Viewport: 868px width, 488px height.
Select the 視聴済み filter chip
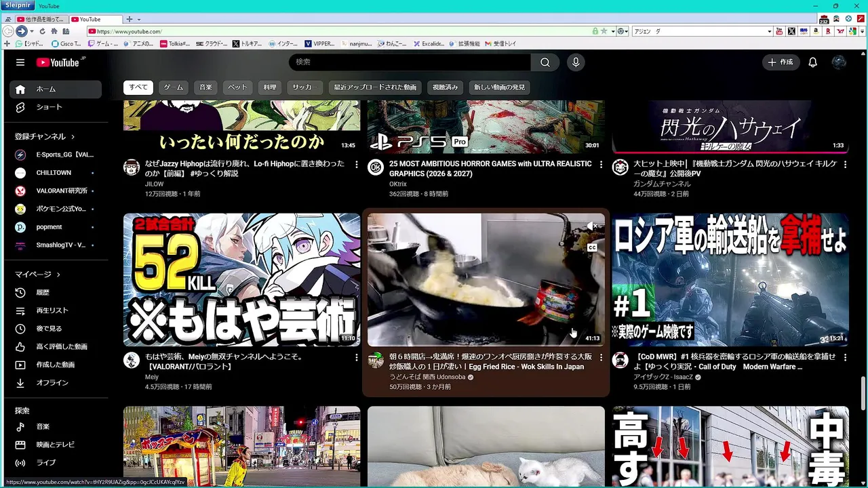(446, 87)
